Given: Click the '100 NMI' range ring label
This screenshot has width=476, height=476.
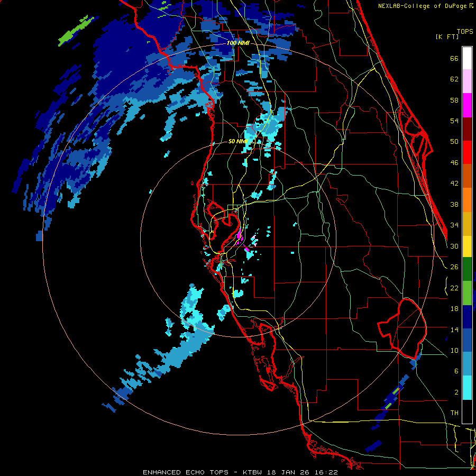Looking at the screenshot, I should click(x=238, y=43).
